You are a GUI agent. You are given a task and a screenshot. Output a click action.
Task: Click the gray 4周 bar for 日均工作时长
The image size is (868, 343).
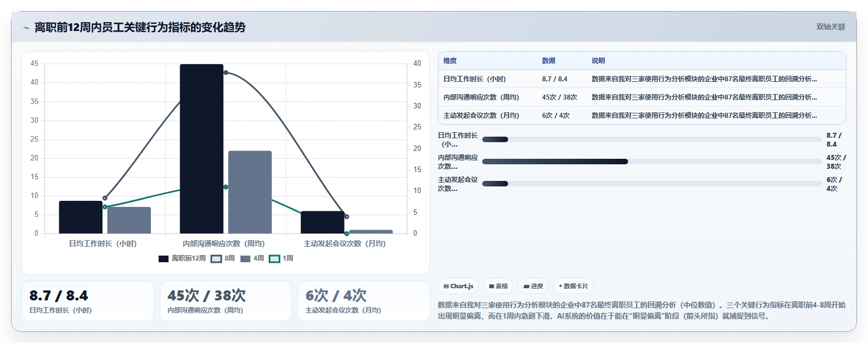click(129, 220)
